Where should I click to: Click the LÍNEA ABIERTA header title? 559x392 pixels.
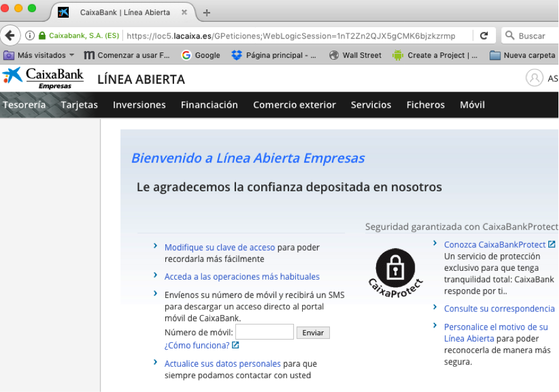(141, 79)
